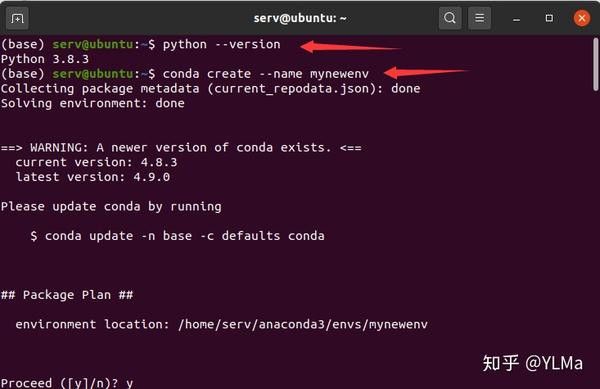This screenshot has width=600, height=389.
Task: Click 'current version: 4.8.3' text
Action: (x=96, y=162)
